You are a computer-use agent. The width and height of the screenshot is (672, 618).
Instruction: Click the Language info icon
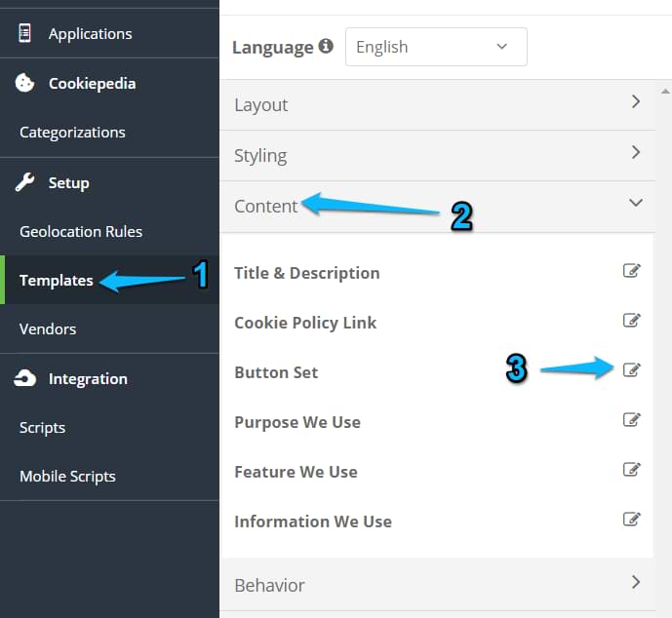pos(326,47)
